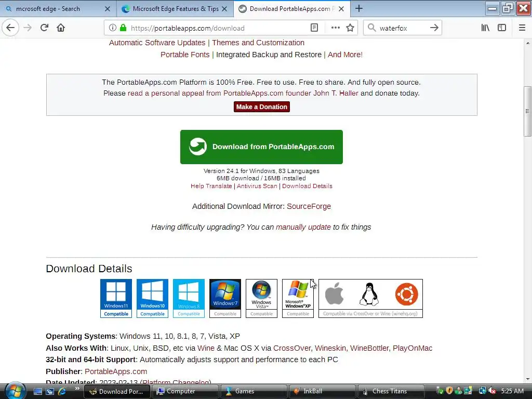Switch to InkBall in taskbar
The width and height of the screenshot is (532, 399).
coord(322,391)
